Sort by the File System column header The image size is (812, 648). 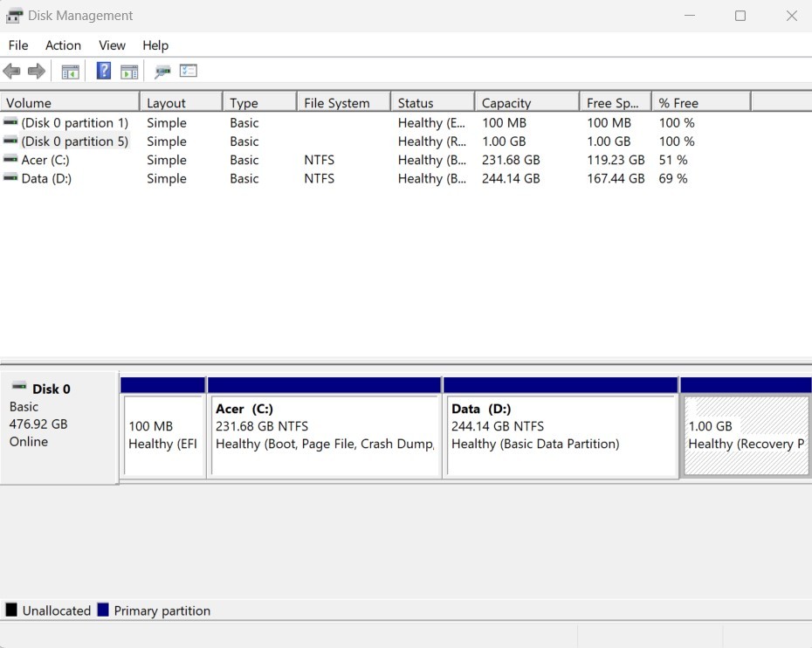tap(344, 102)
